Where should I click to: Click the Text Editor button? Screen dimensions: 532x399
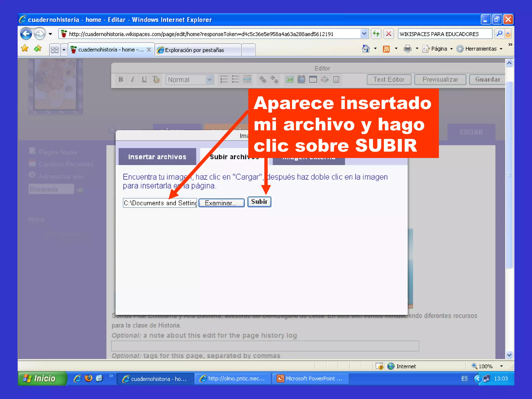tap(389, 79)
